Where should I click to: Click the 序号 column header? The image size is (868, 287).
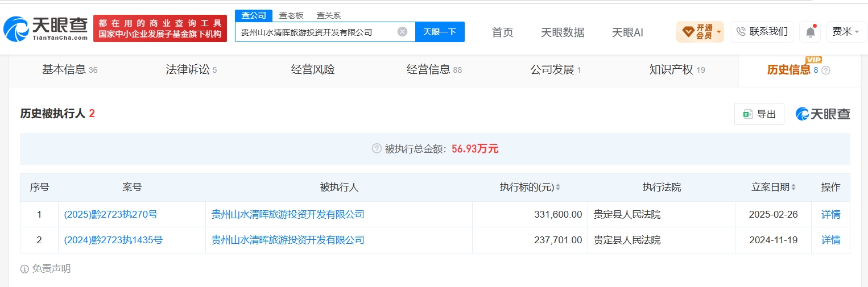(x=39, y=188)
